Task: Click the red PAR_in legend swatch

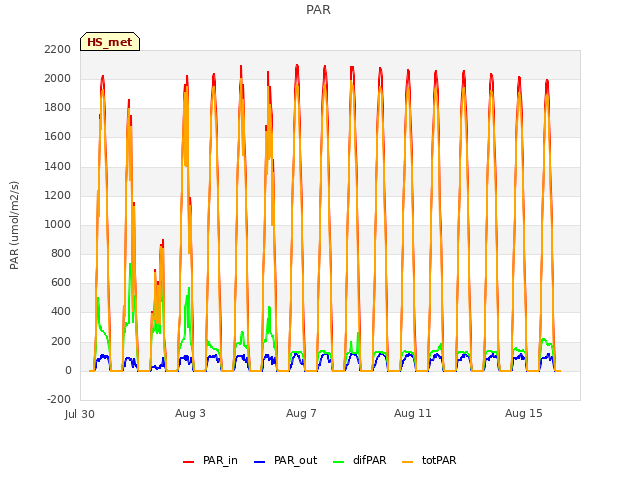Action: point(189,462)
